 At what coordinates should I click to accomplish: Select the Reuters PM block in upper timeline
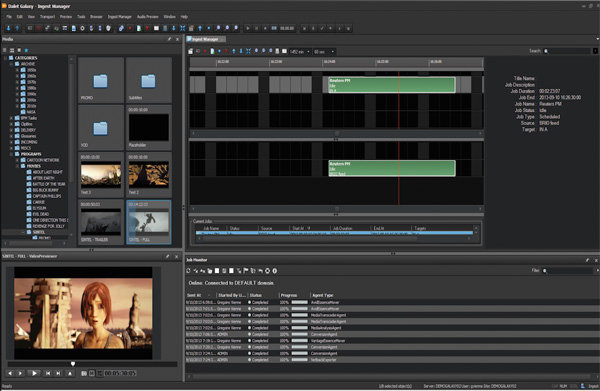(392, 85)
